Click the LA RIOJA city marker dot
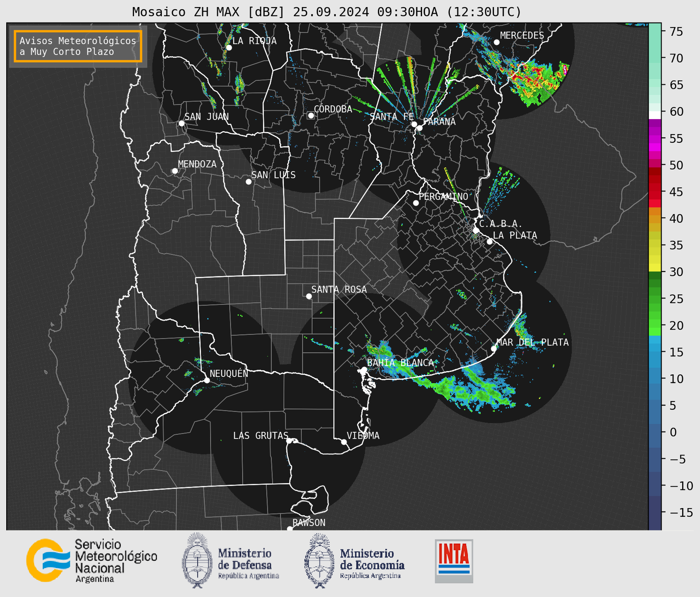700x597 pixels. tap(229, 48)
